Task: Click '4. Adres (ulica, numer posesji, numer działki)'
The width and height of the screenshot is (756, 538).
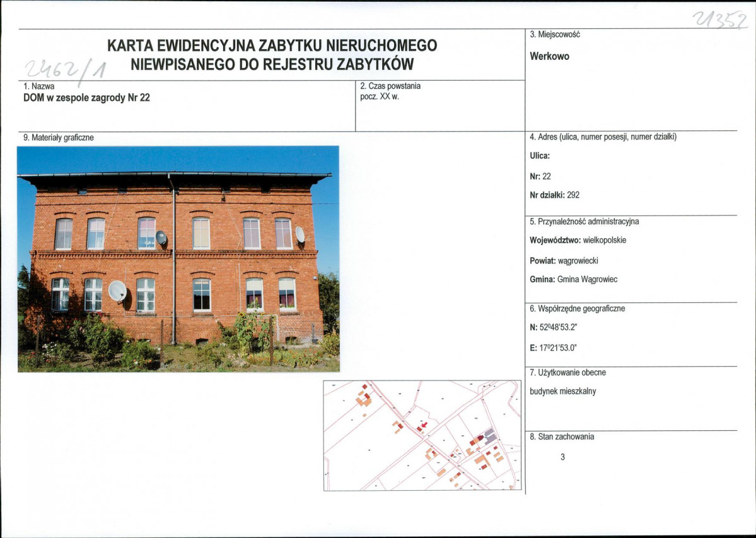Action: click(603, 137)
